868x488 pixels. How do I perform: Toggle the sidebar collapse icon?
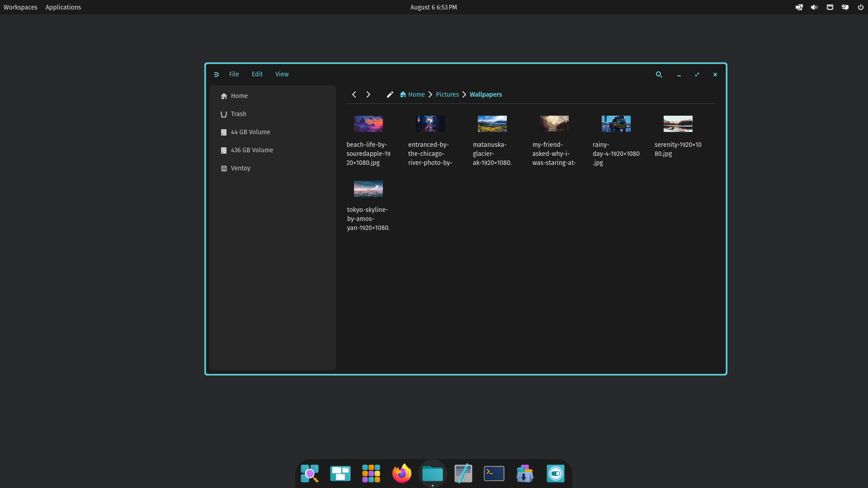click(x=217, y=75)
